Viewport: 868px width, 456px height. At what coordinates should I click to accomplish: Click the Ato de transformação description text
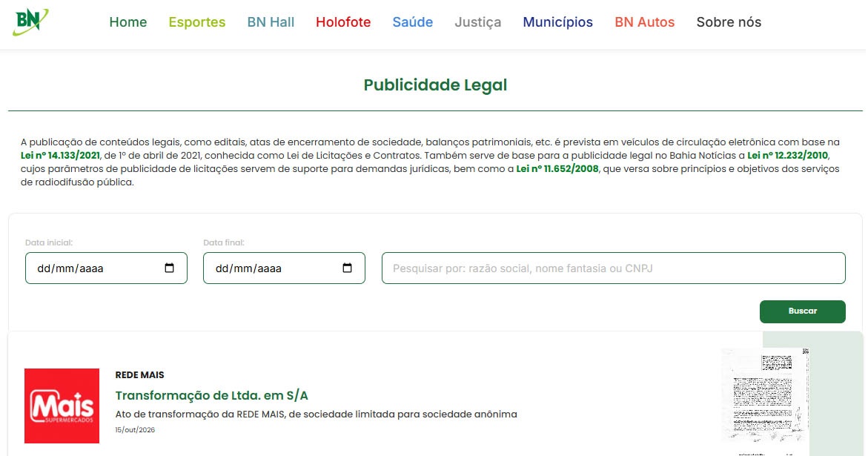(316, 414)
